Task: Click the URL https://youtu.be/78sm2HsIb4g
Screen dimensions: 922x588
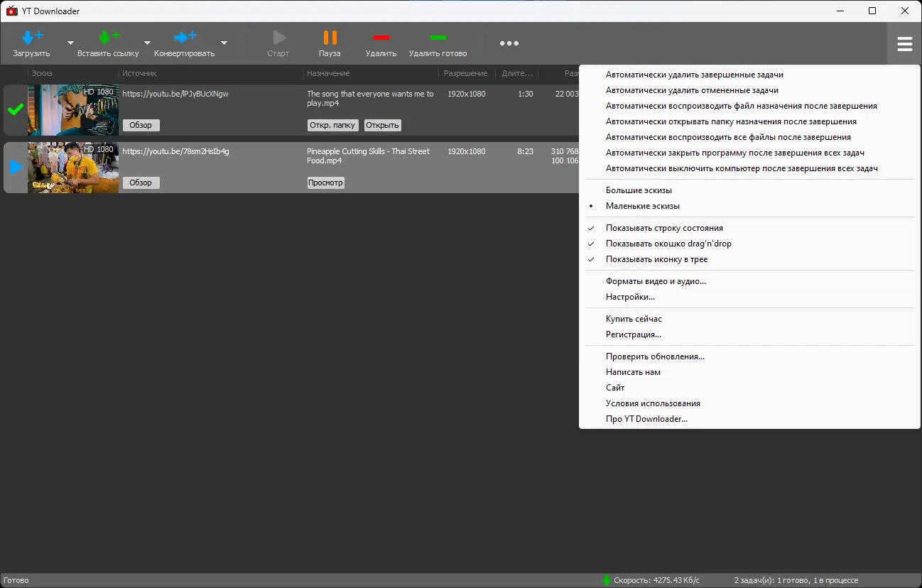Action: (x=175, y=151)
